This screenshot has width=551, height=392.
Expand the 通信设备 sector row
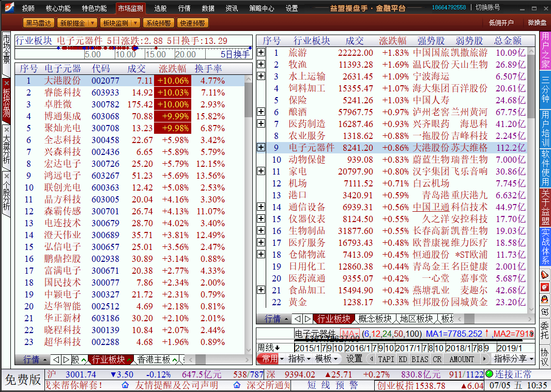(x=261, y=207)
